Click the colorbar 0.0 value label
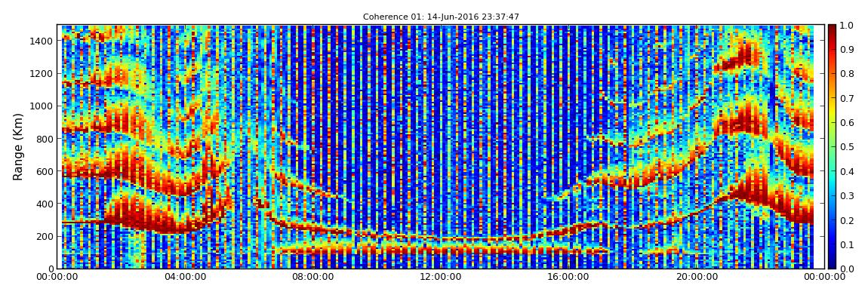The image size is (868, 307). [x=846, y=269]
